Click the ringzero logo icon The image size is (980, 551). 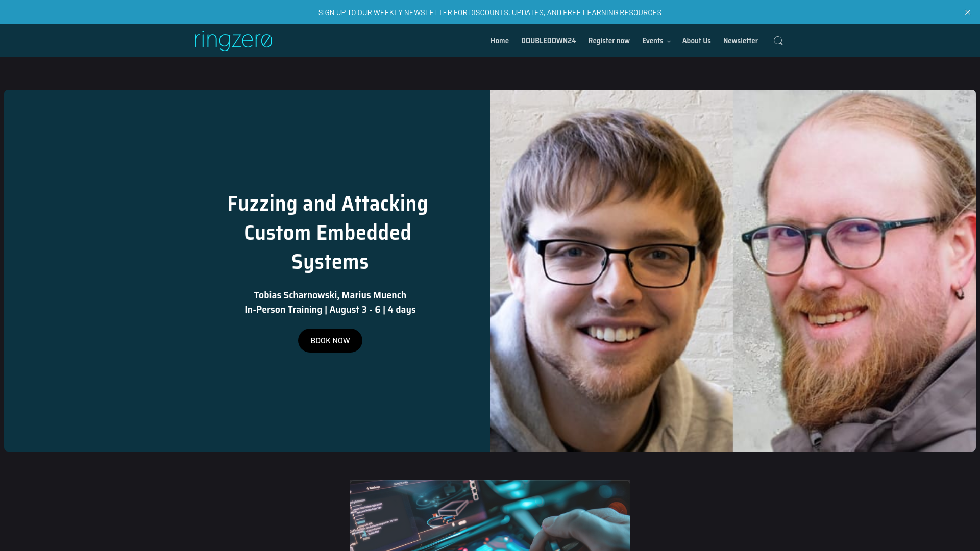pyautogui.click(x=233, y=40)
